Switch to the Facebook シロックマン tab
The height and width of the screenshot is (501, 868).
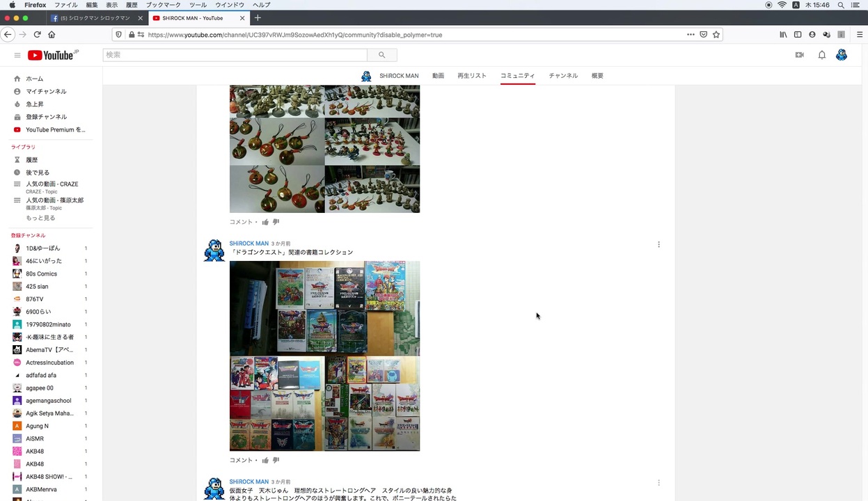point(97,17)
